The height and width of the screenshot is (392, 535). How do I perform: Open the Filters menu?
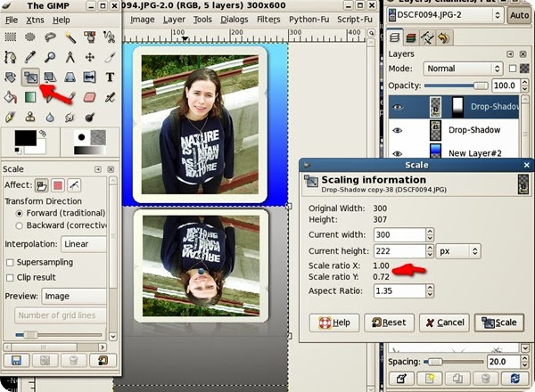click(x=268, y=20)
